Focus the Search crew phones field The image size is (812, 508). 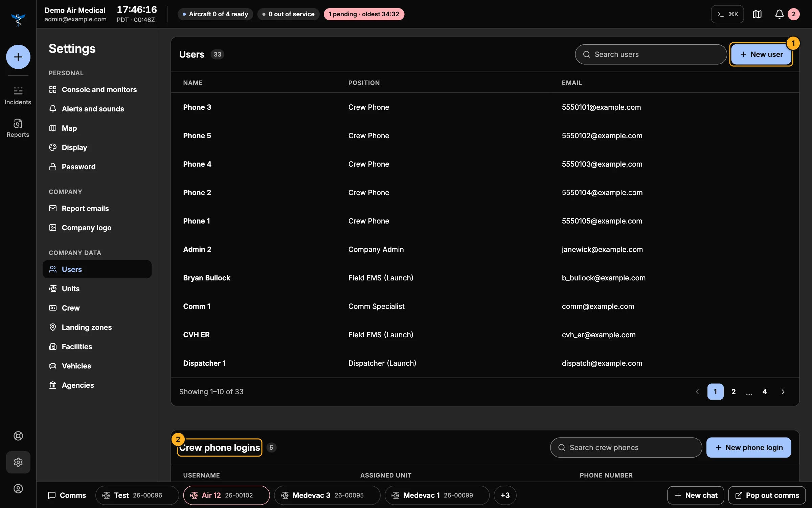[626, 447]
